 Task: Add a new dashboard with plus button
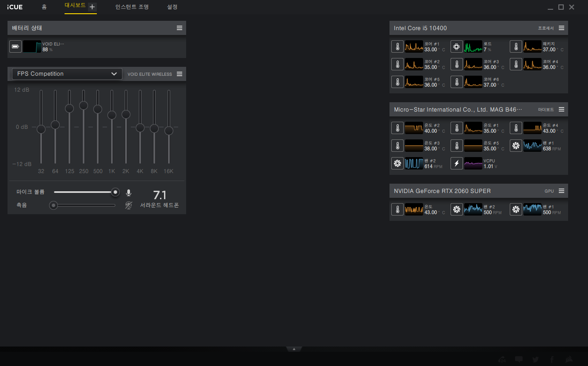92,7
